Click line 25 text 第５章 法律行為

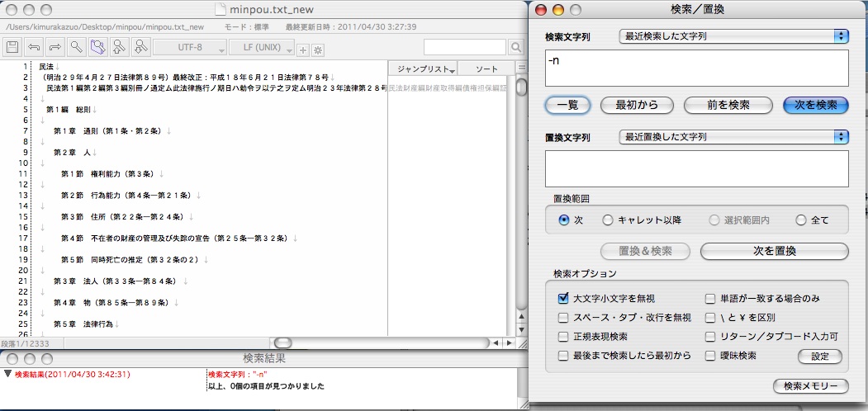[x=83, y=324]
